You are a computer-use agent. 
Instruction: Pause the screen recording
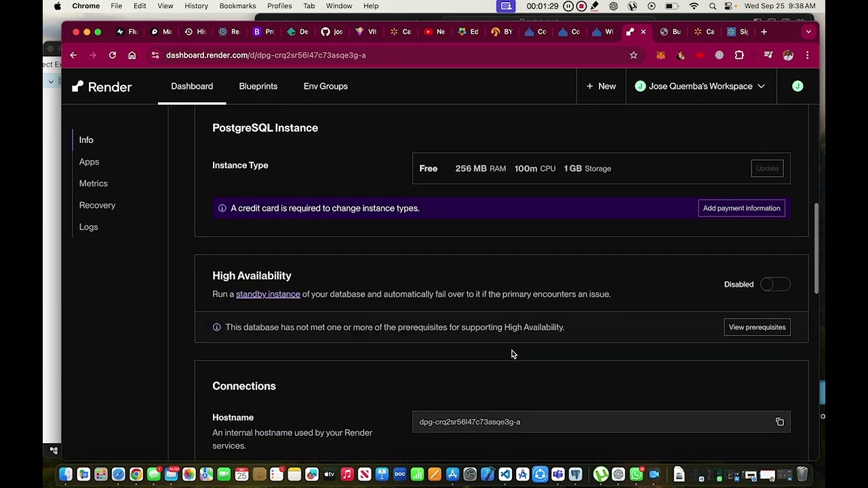[568, 6]
